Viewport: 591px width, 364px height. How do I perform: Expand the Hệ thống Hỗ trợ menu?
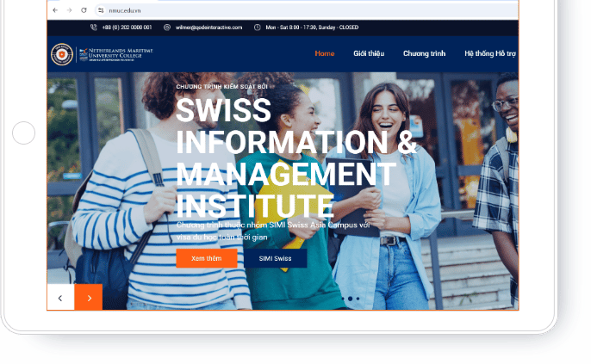click(489, 53)
